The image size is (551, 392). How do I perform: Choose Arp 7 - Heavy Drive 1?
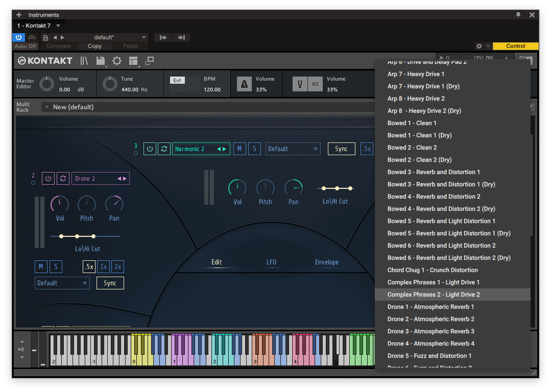452,74
